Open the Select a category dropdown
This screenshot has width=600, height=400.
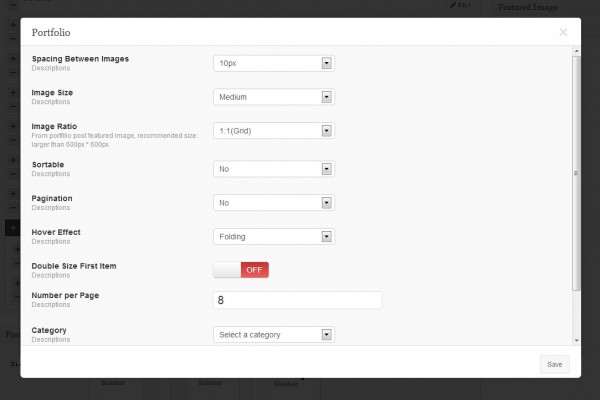click(274, 335)
